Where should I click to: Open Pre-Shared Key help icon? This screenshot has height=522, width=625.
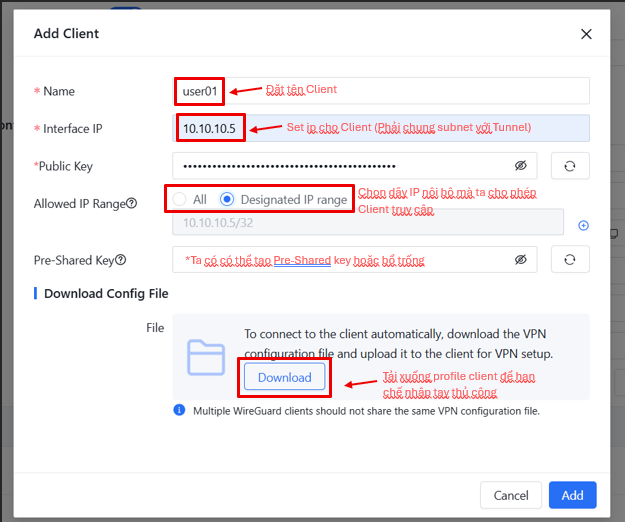pos(121,260)
